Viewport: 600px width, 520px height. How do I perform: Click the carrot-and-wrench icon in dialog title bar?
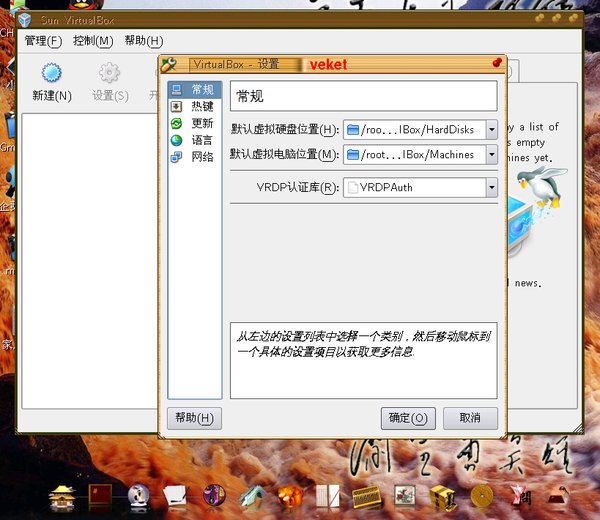169,65
